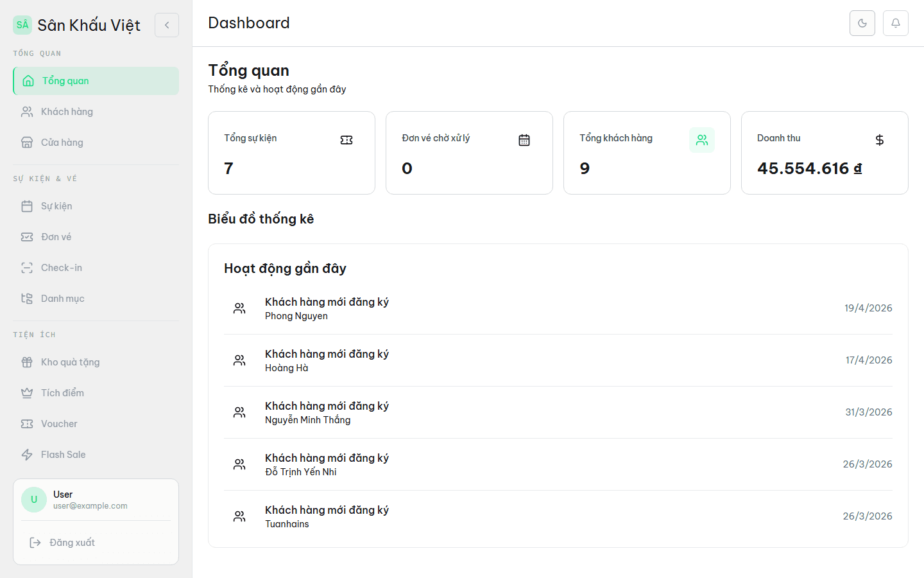Toggle dark mode with the moon icon
Image resolution: width=924 pixels, height=578 pixels.
[862, 23]
